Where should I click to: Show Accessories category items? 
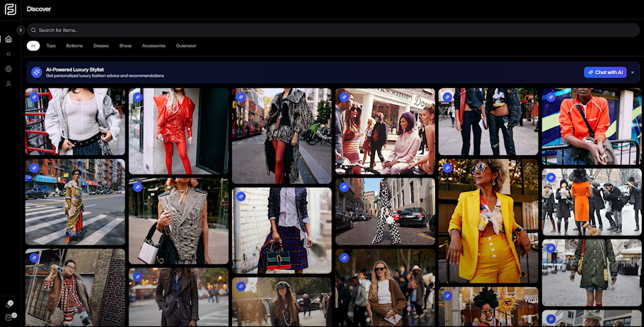tap(154, 46)
